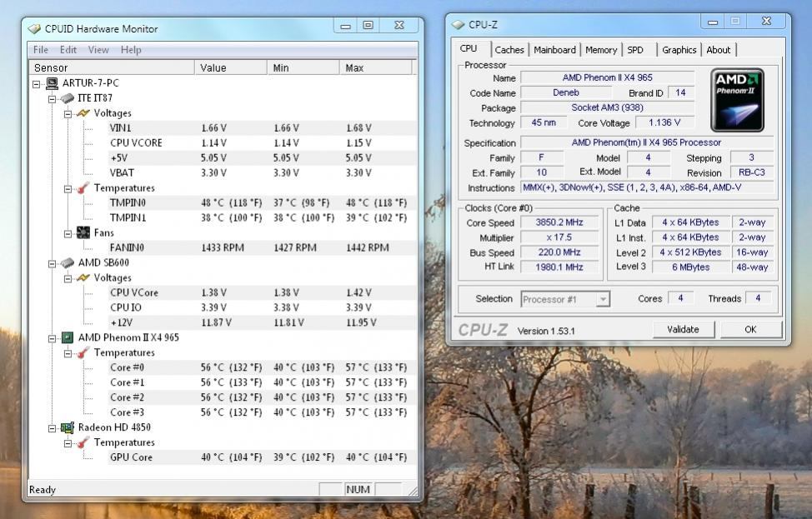
Task: Collapse the Voltages node under ITE IT87
Action: point(68,114)
